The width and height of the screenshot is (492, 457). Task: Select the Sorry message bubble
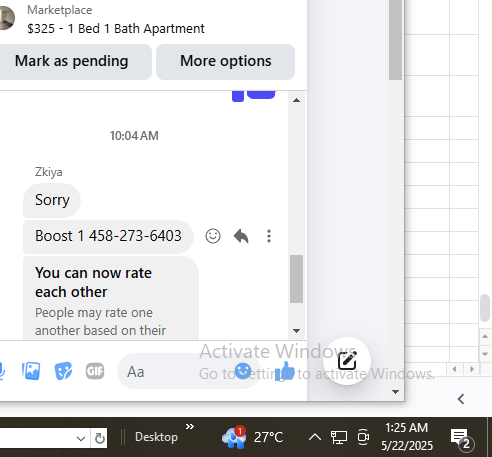click(x=52, y=200)
